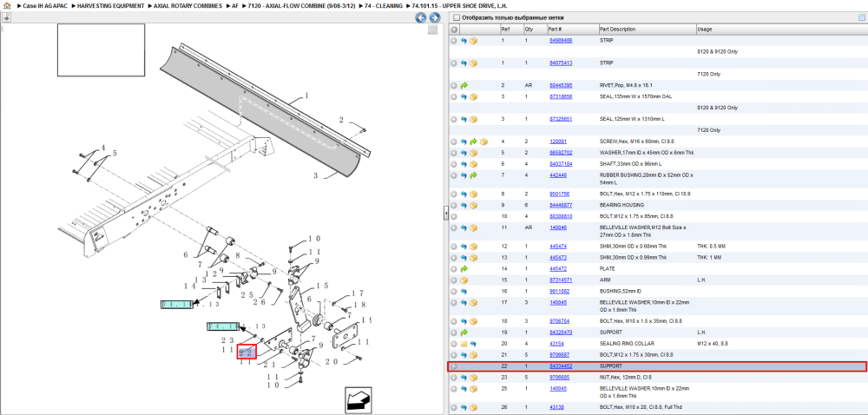
Task: Go to the home page icon
Action: point(7,5)
